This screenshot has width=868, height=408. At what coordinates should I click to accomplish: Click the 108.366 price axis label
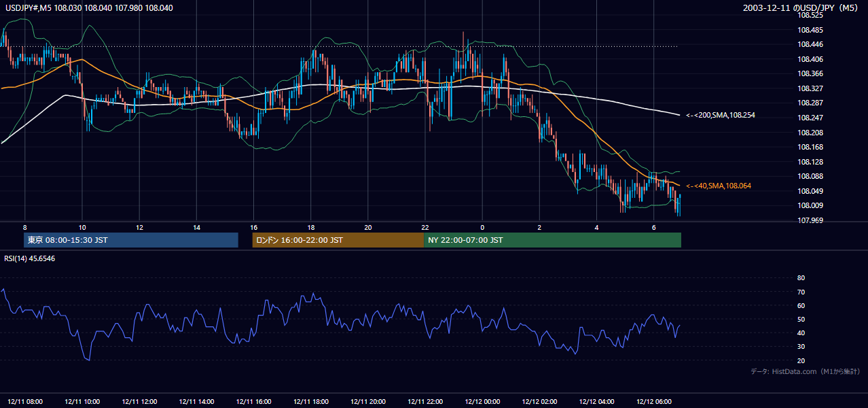click(809, 73)
